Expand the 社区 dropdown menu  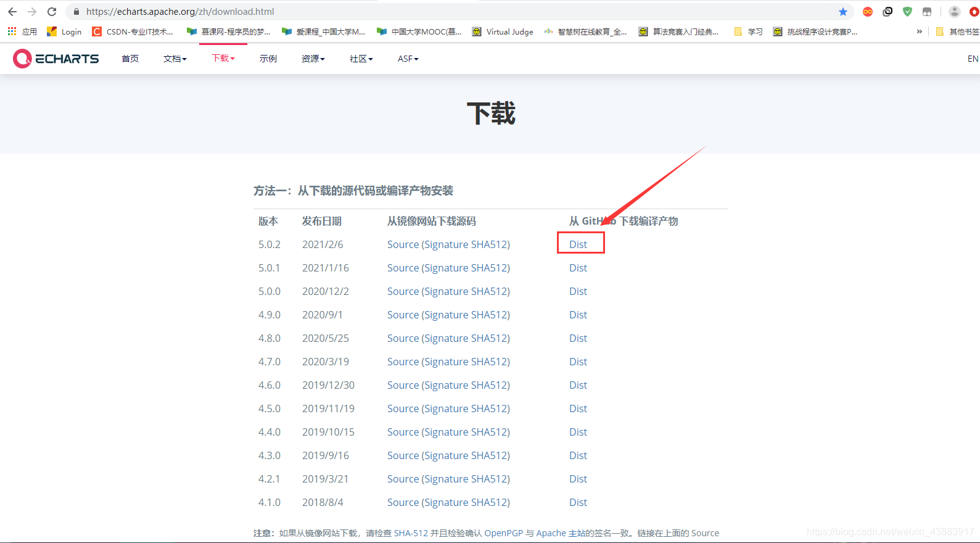pos(361,59)
